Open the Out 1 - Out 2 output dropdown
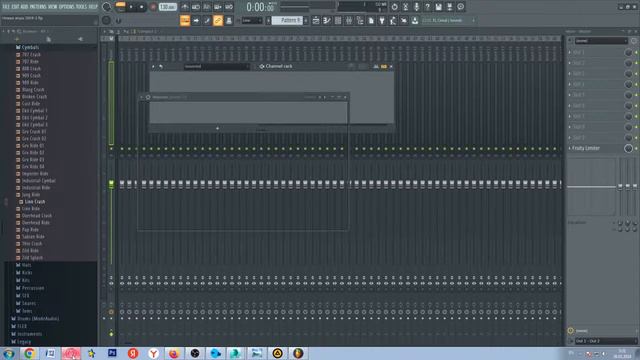640x360 pixels. click(605, 341)
